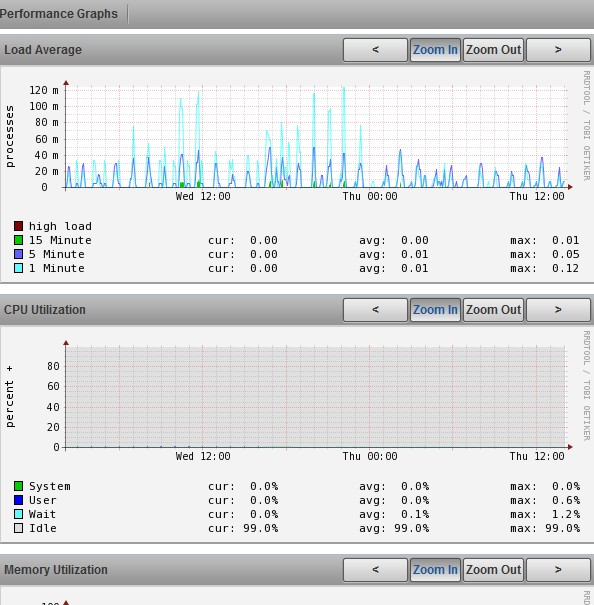Viewport: 594px width, 605px height.
Task: Click the high load legend swatch
Action: [x=19, y=226]
